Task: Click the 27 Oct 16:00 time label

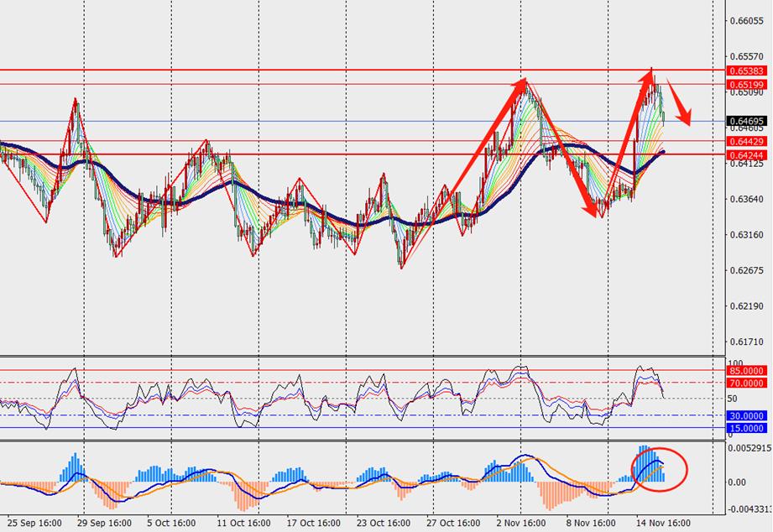Action: pos(453,523)
